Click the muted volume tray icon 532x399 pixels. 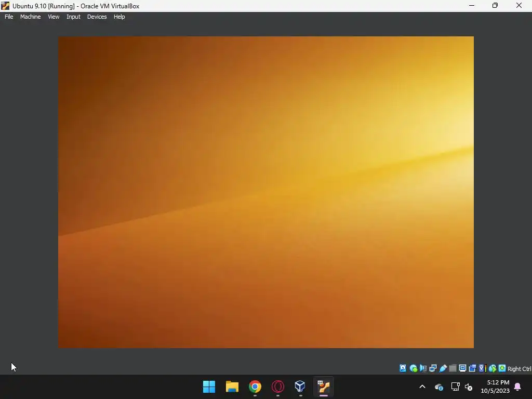tap(469, 387)
